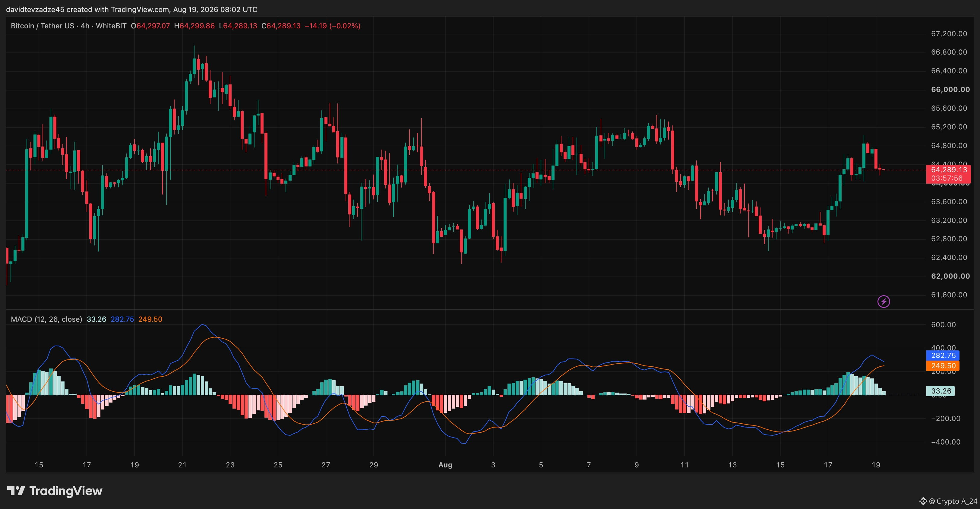Viewport: 980px width, 509px height.
Task: Click the 3 date label on time axis
Action: [x=493, y=465]
